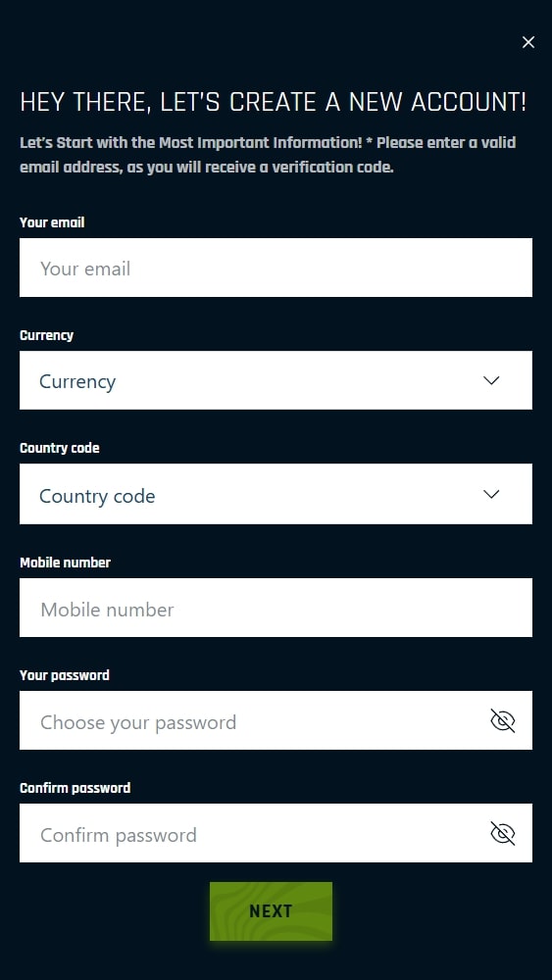Click the NEXT button
The image size is (552, 980).
click(271, 911)
